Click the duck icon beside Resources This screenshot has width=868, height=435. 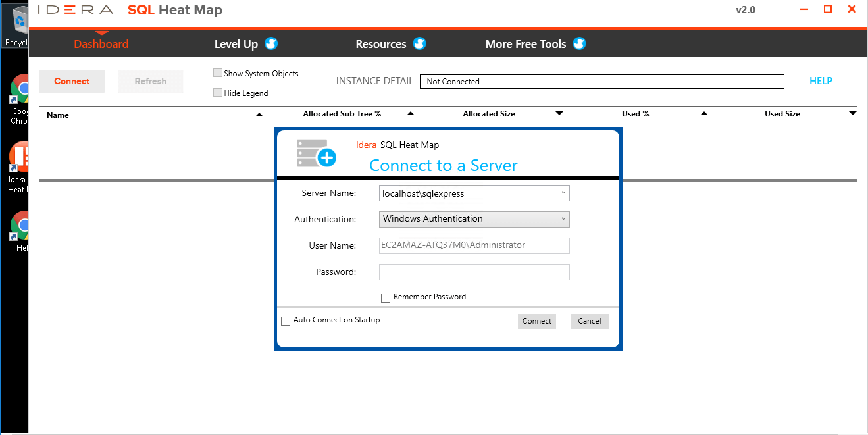coord(420,44)
